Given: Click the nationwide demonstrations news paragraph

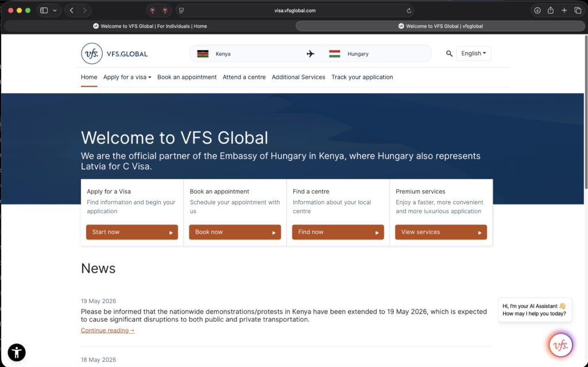Looking at the screenshot, I should (284, 315).
